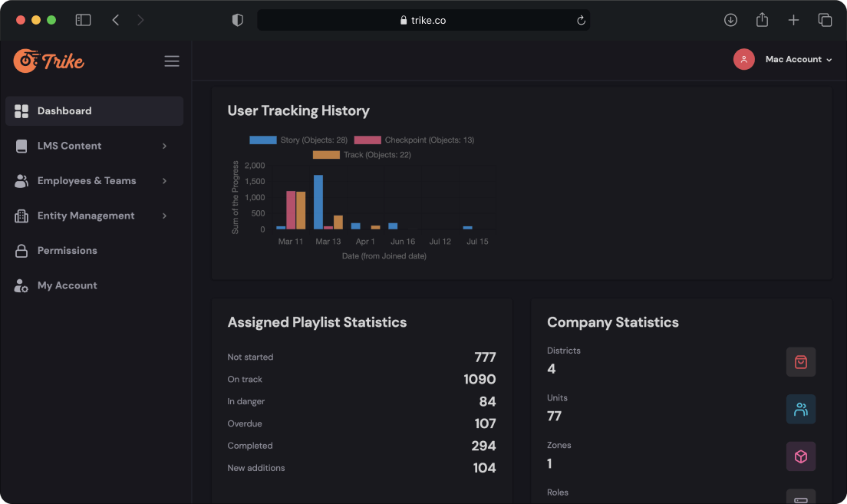The width and height of the screenshot is (847, 504).
Task: Click the Trike logo
Action: click(x=48, y=61)
